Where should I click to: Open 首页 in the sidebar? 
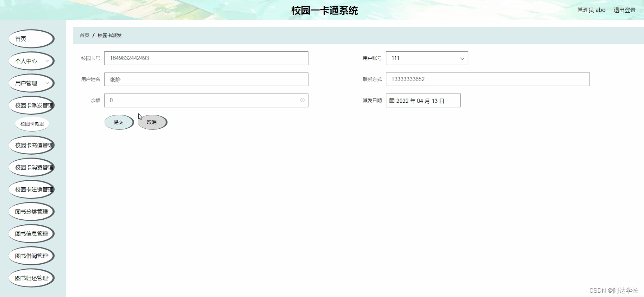[x=31, y=39]
